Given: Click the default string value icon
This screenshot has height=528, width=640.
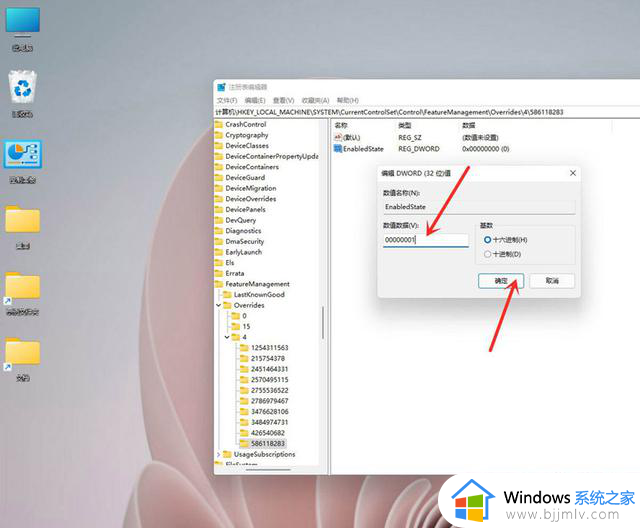Looking at the screenshot, I should click(338, 138).
